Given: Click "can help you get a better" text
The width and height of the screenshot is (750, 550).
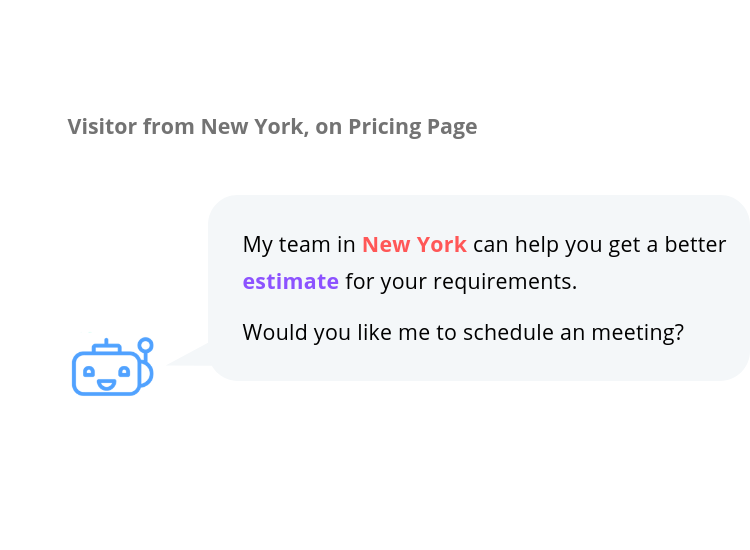Looking at the screenshot, I should (x=599, y=244).
